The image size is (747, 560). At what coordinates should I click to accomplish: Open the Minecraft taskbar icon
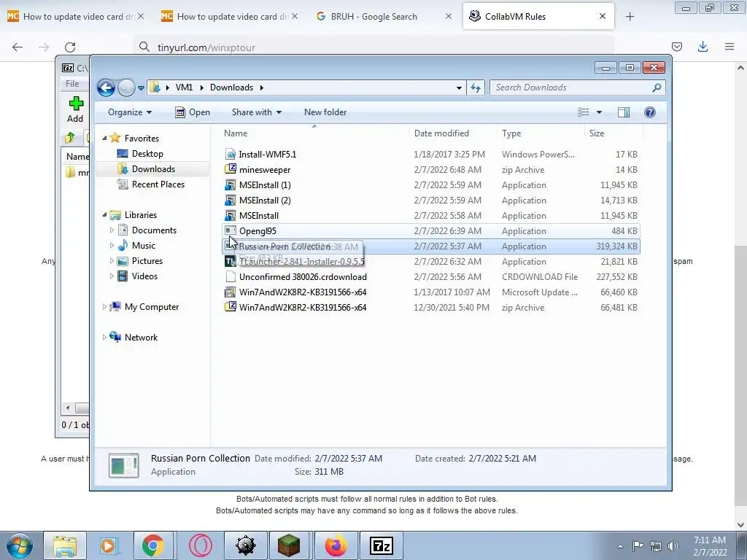[289, 545]
